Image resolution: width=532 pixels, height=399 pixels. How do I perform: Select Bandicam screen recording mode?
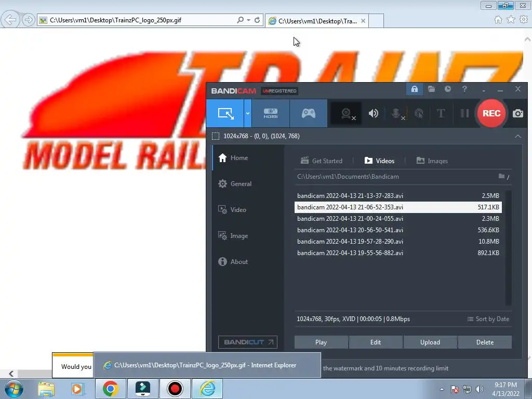[225, 113]
